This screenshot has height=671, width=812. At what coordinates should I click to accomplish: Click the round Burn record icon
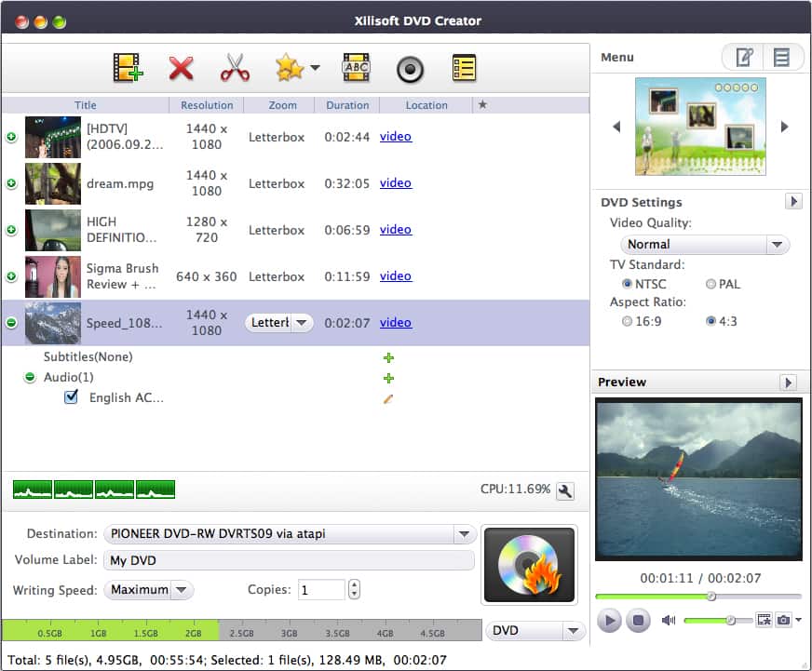(x=410, y=68)
